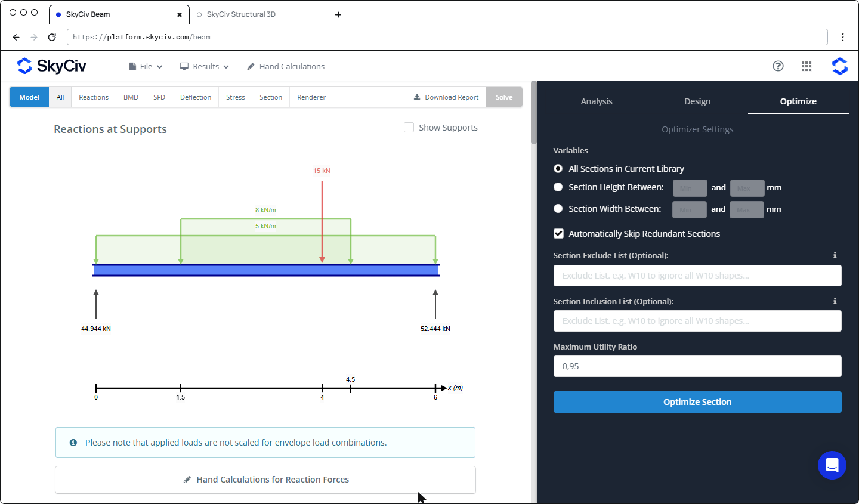The image size is (859, 504).
Task: Open the apps grid icon
Action: pos(807,66)
